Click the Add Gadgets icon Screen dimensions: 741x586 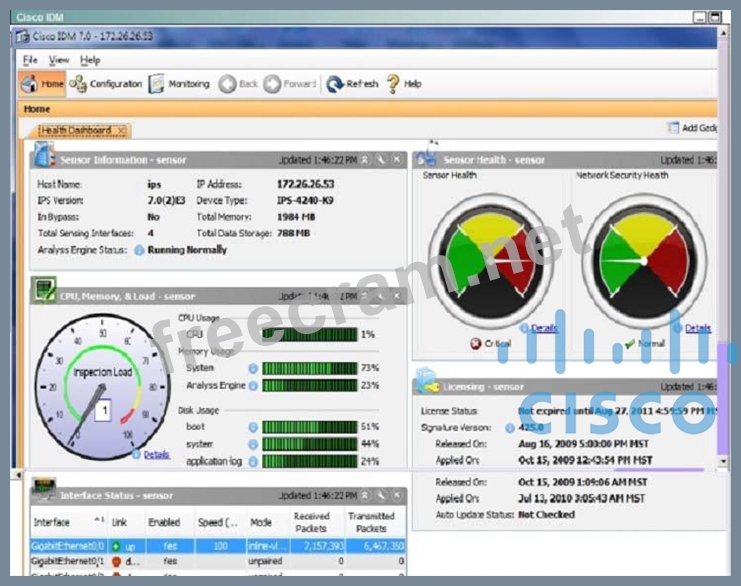click(x=692, y=128)
